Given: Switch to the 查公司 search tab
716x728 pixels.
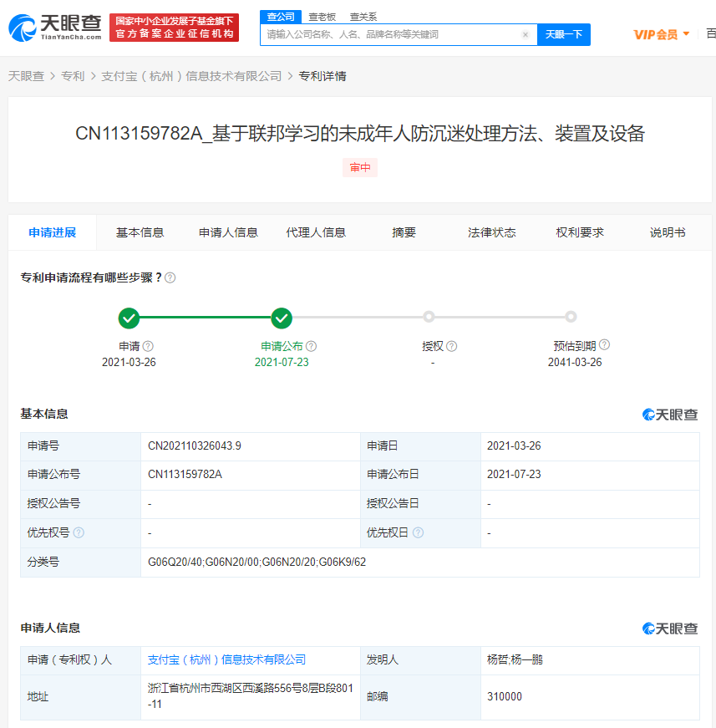Looking at the screenshot, I should click(x=281, y=17).
